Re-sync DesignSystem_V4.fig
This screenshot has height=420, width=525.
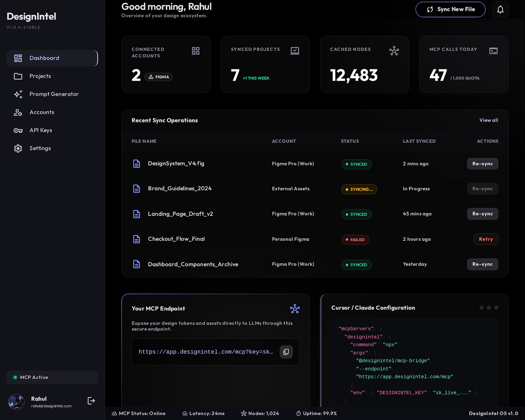pyautogui.click(x=483, y=164)
